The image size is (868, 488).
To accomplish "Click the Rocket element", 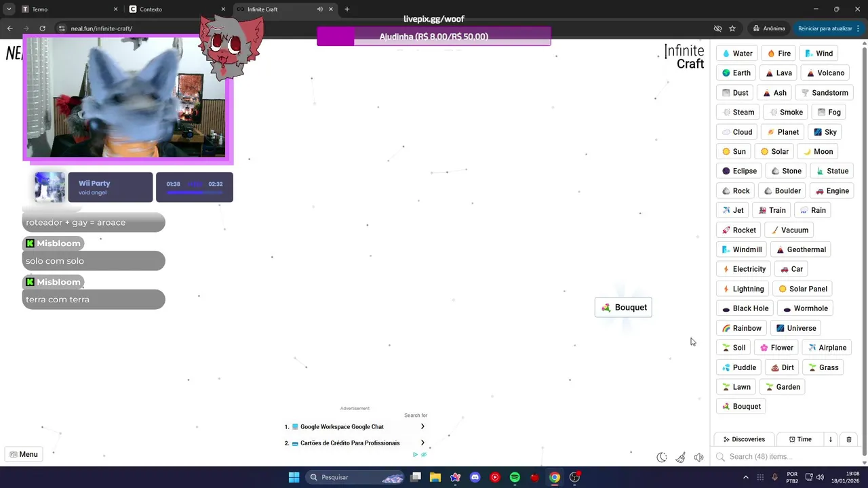I will click(x=738, y=230).
